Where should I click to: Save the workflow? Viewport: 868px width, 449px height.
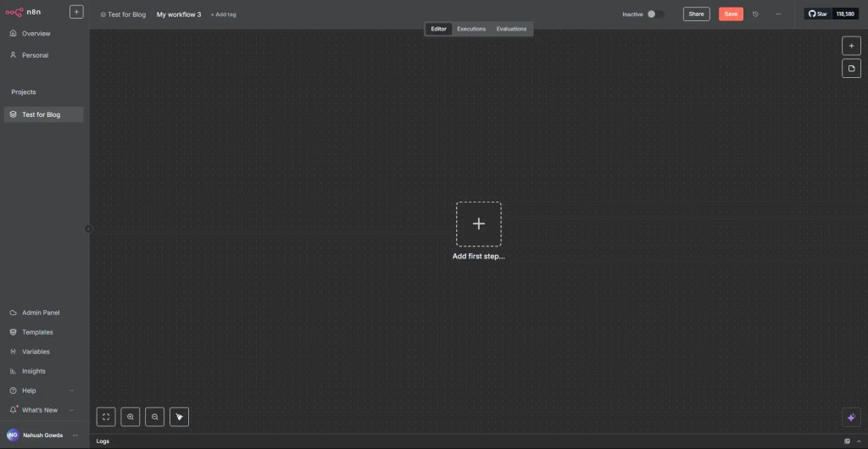[x=731, y=14]
